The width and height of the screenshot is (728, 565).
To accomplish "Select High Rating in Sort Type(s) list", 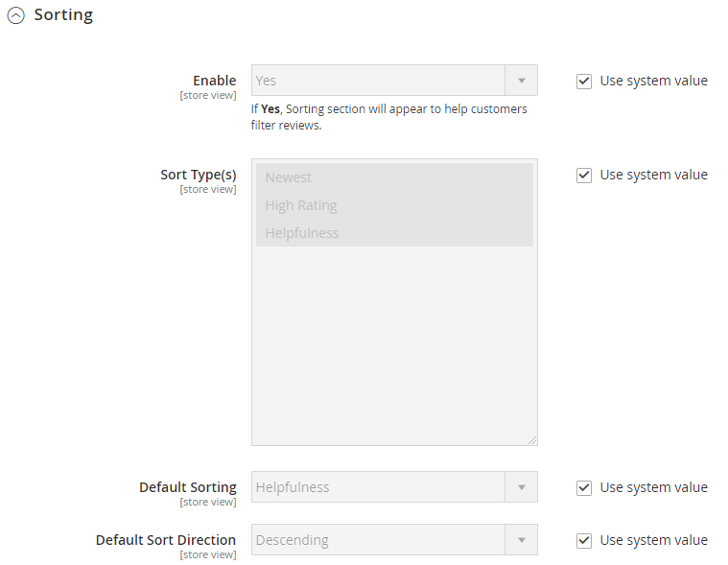I will point(301,205).
